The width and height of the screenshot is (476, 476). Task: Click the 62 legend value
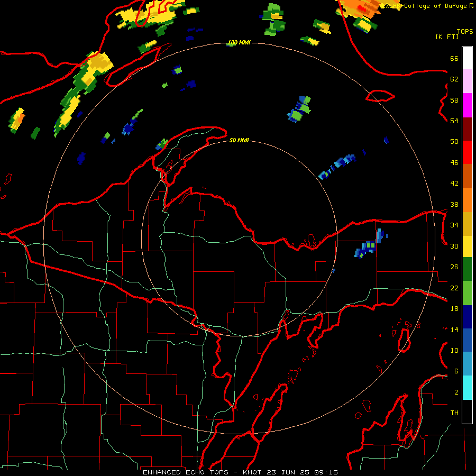point(454,79)
